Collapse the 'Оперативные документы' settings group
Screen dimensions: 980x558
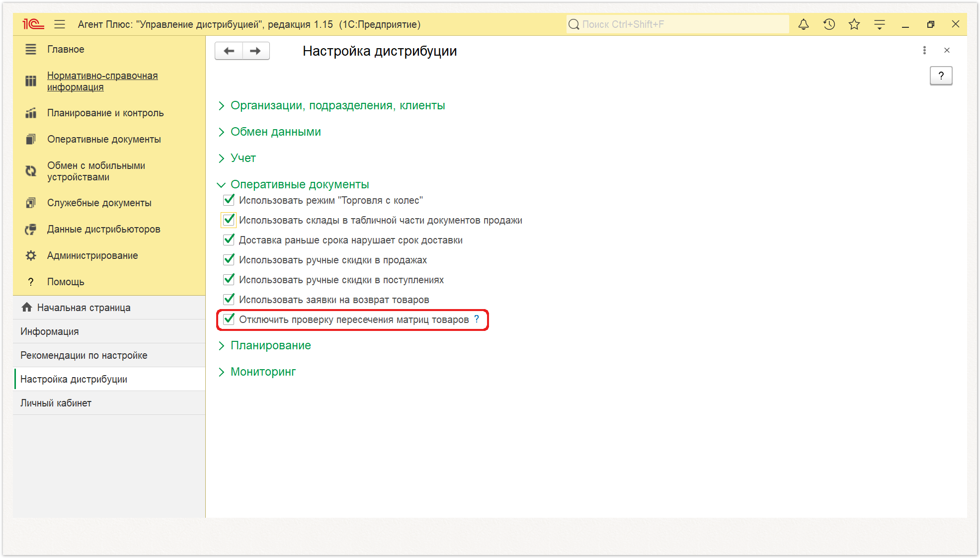(x=299, y=184)
